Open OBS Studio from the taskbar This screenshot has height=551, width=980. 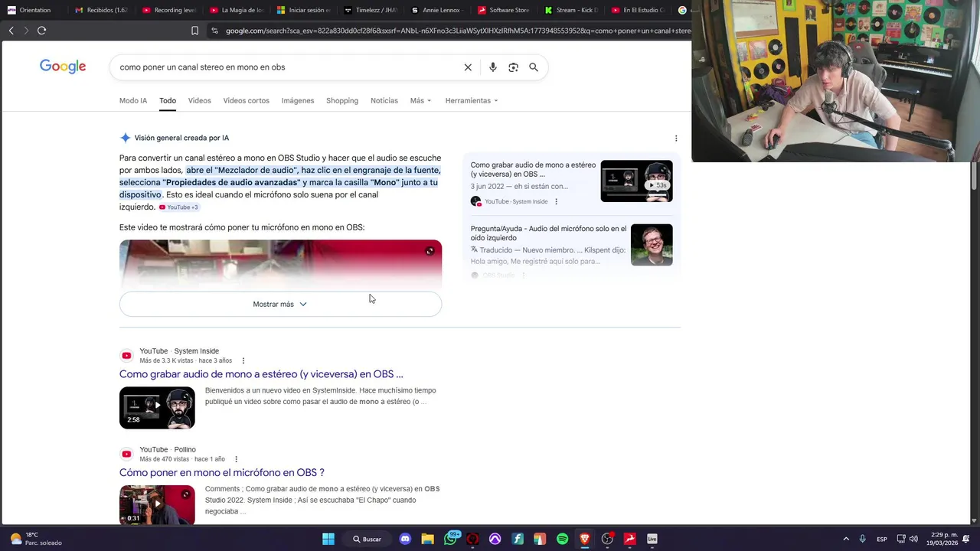pos(607,539)
